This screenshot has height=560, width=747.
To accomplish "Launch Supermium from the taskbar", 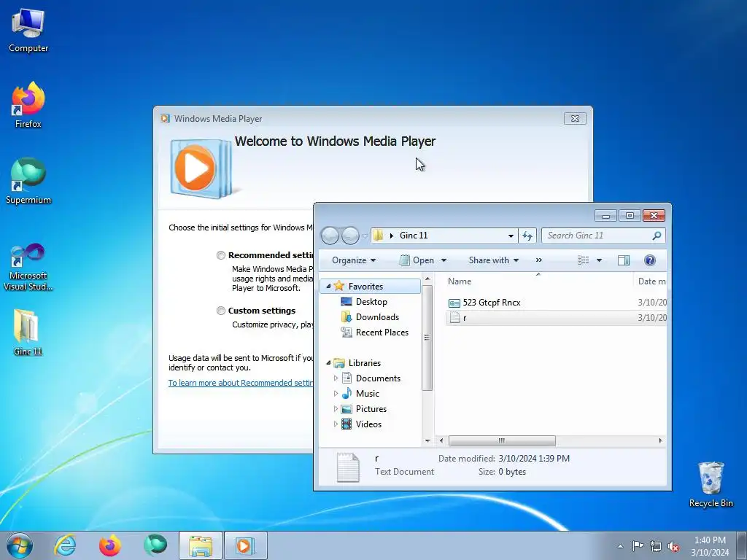I will point(155,545).
